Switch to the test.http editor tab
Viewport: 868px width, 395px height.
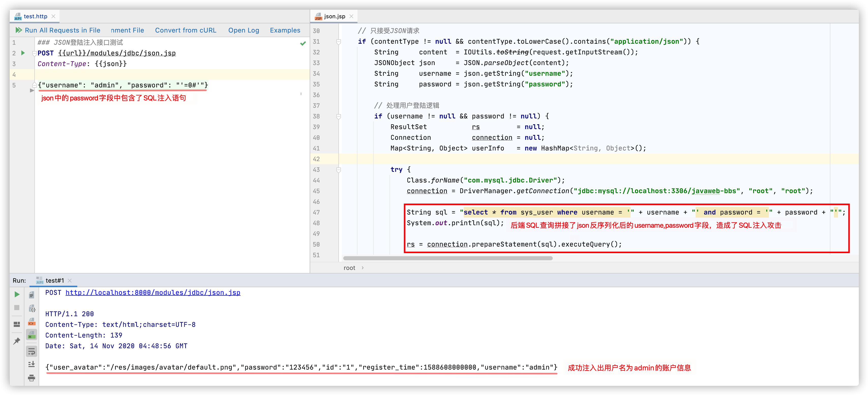point(35,16)
